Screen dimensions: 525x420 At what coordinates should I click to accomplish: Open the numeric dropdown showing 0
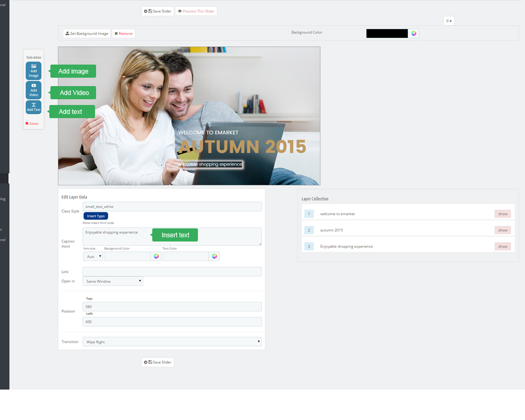(449, 21)
